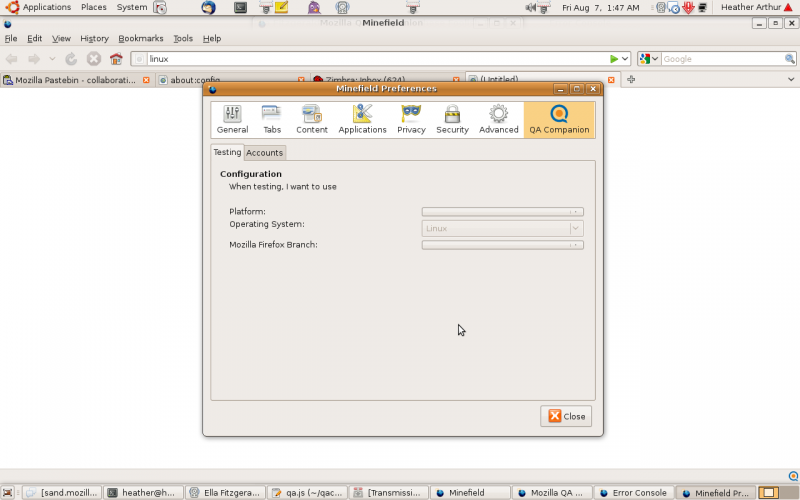Switch to the heather@h... terminal taskbar window

click(143, 493)
